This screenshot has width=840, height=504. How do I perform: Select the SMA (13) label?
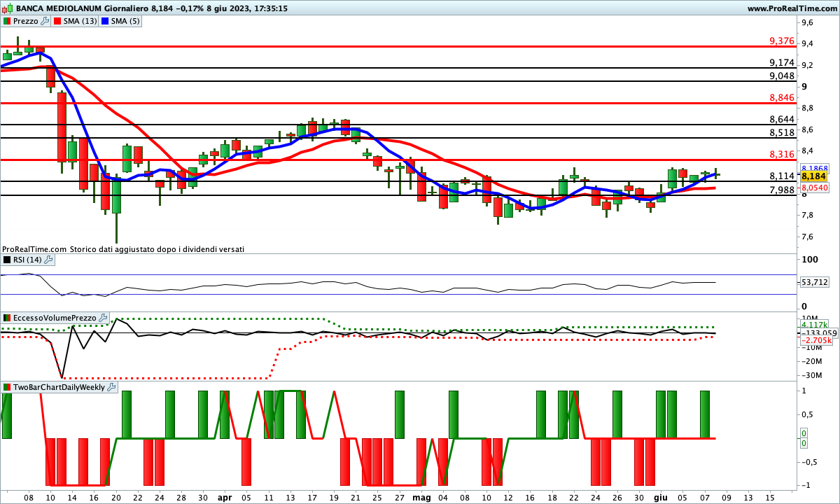[x=80, y=21]
